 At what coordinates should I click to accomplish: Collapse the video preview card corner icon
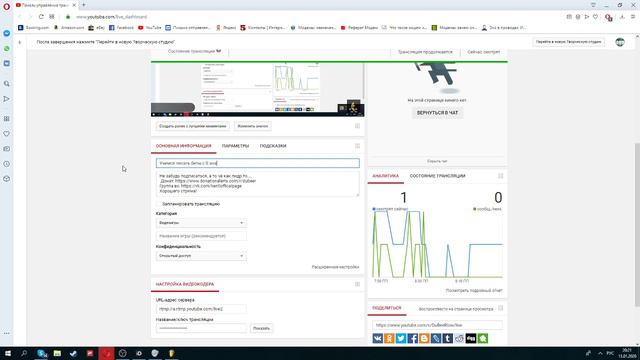pos(357,126)
